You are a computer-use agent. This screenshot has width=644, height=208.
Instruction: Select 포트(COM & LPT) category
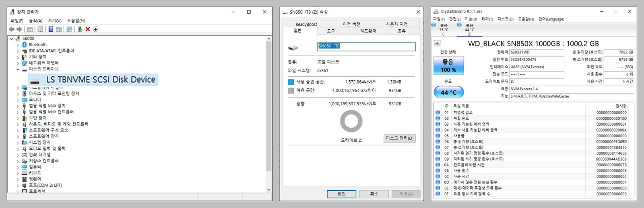click(x=45, y=185)
